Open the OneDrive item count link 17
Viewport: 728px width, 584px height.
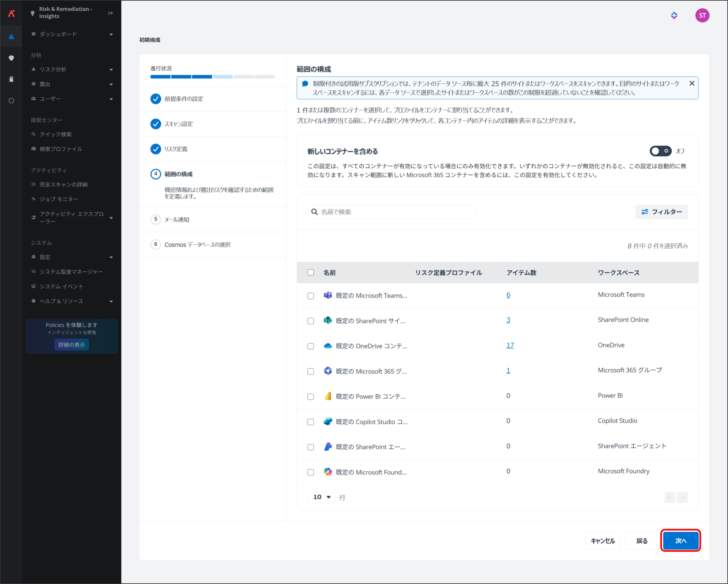pos(510,345)
